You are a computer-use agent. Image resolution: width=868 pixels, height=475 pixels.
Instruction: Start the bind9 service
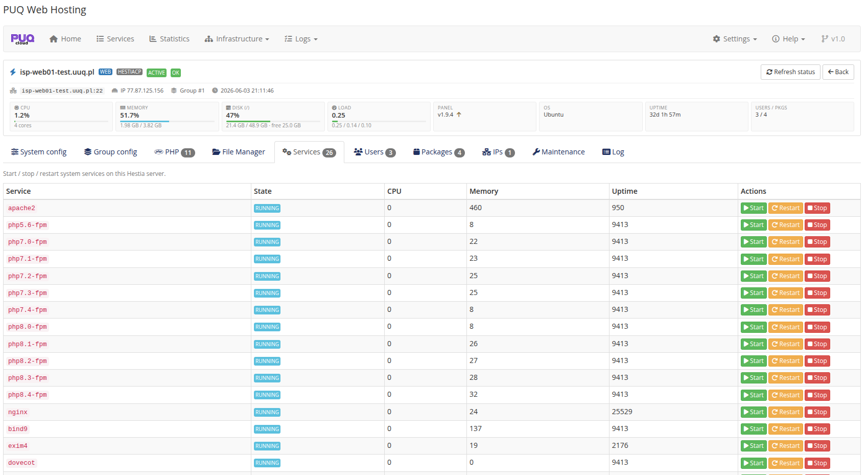click(x=754, y=429)
